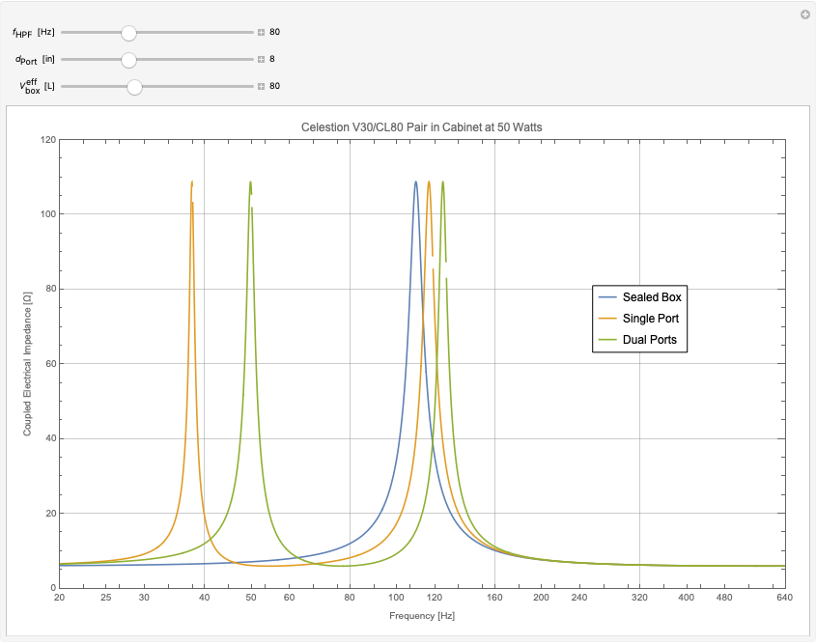Click the green Dual Ports legend line swatch
The width and height of the screenshot is (816, 644).
click(x=607, y=340)
